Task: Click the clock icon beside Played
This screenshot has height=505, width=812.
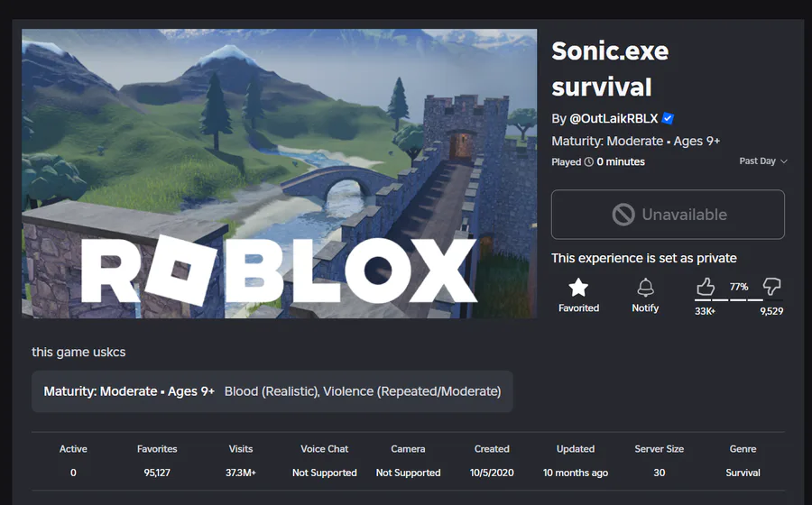Action: tap(589, 162)
